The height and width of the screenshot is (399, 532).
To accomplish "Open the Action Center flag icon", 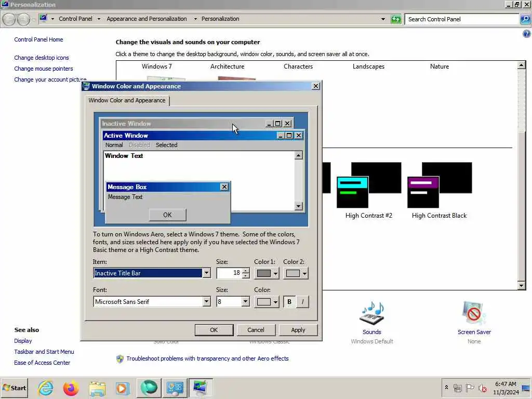I will click(x=470, y=388).
